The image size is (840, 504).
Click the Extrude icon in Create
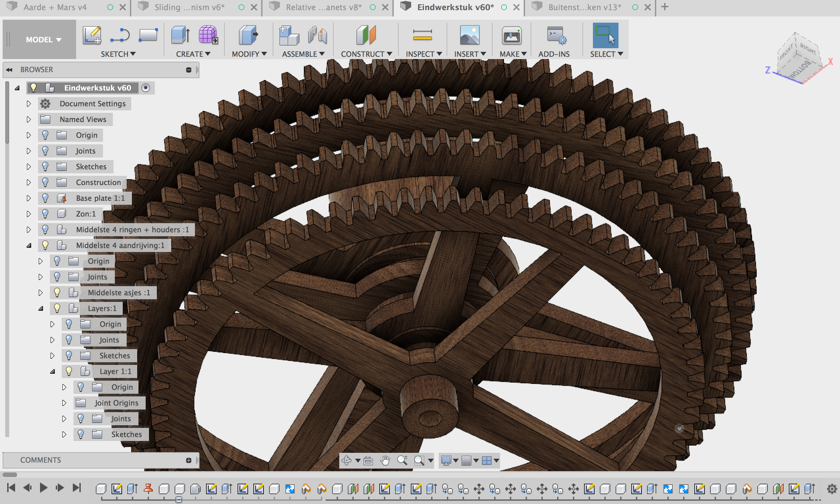coord(181,35)
